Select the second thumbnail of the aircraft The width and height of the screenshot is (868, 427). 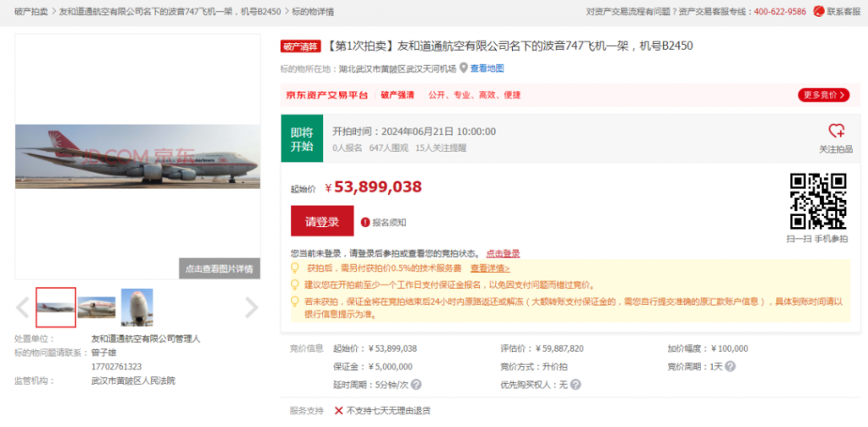(x=97, y=308)
